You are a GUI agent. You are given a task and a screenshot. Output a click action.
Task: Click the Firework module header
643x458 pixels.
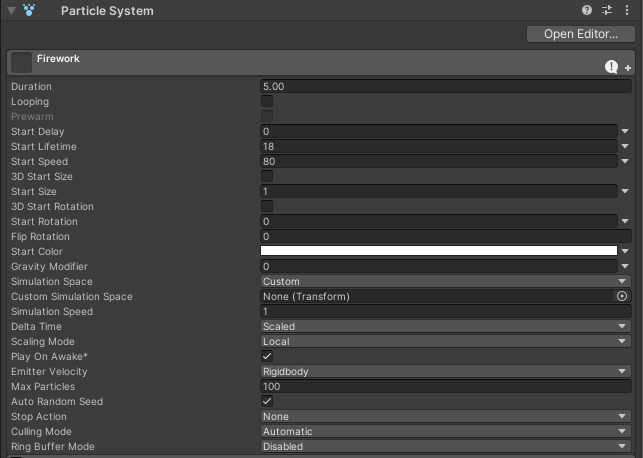[321, 62]
